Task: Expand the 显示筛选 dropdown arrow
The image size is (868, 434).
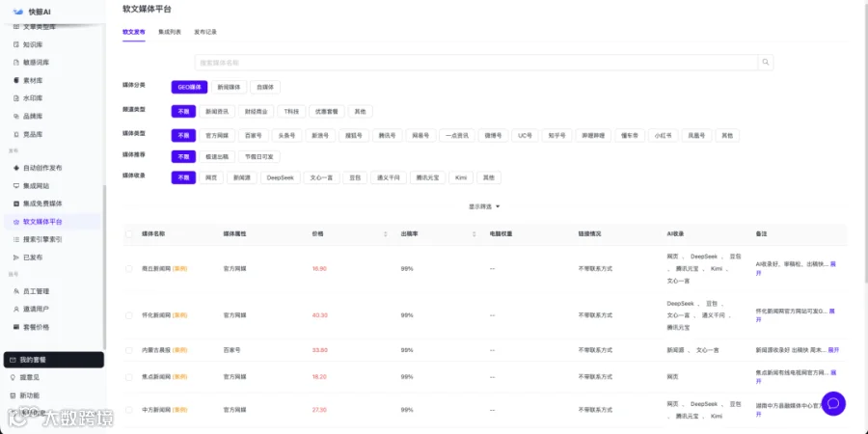Action: pos(498,206)
